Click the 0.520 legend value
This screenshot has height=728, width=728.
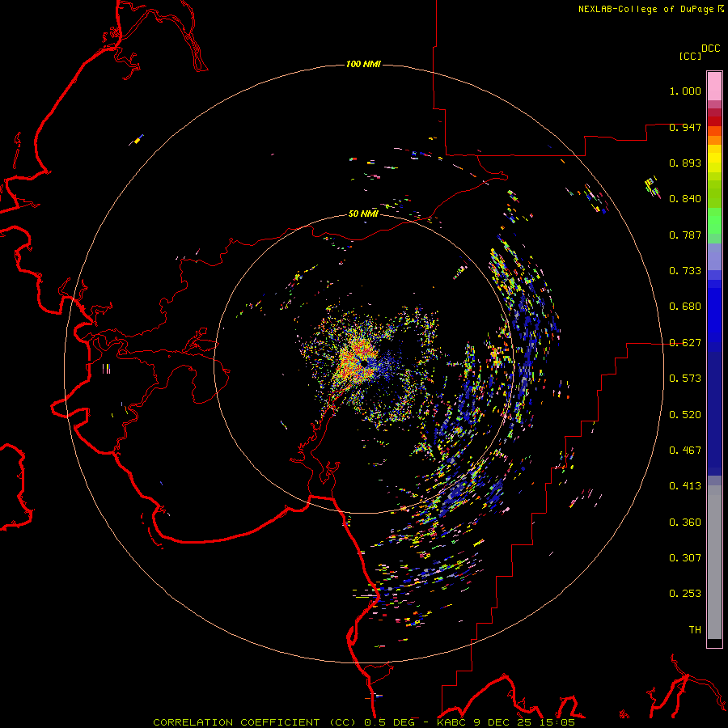click(685, 415)
